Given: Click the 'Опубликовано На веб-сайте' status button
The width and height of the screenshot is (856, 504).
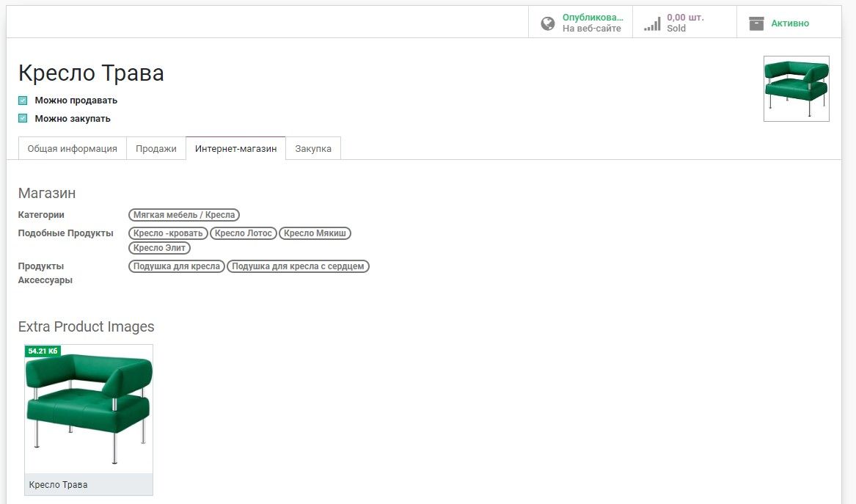Looking at the screenshot, I should [591, 23].
